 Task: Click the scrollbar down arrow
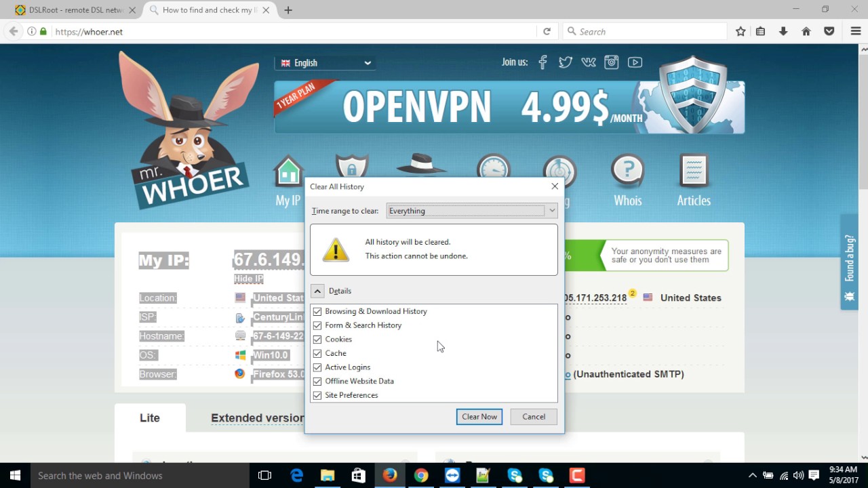pos(863,457)
